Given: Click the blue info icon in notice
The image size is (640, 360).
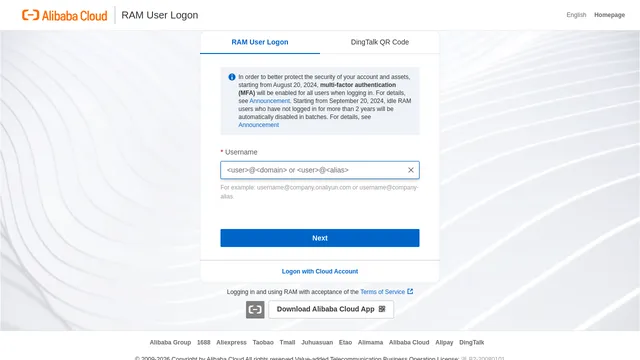Looking at the screenshot, I should click(x=232, y=77).
